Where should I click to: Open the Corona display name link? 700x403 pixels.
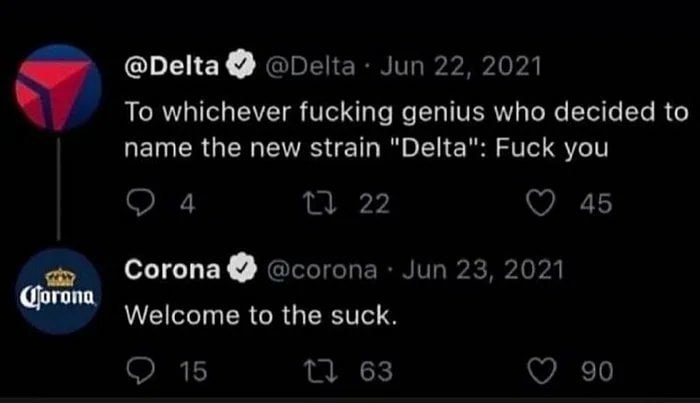pos(173,270)
